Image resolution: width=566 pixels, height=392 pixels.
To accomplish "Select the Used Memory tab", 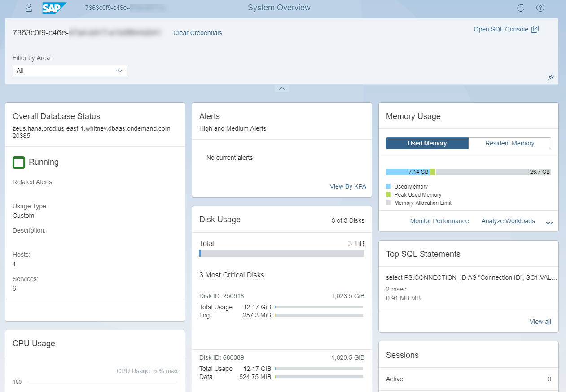I will 427,143.
